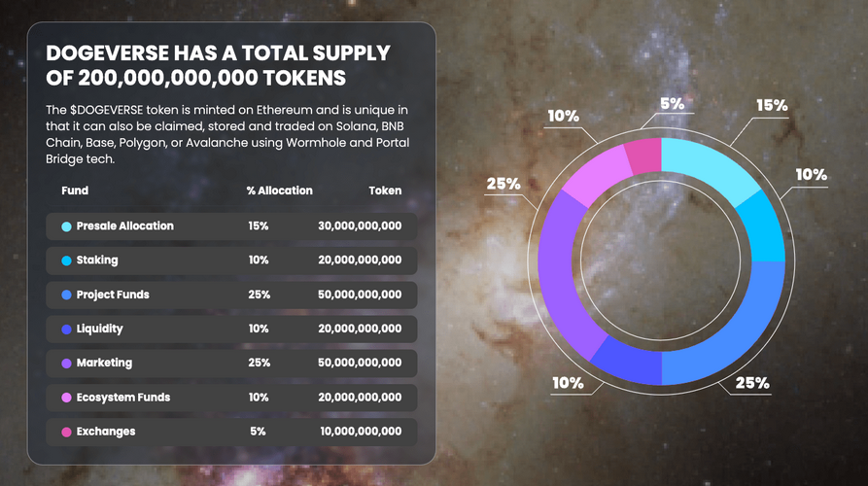Click the Presale Allocation row label
Viewport: 868px width, 486px height.
pos(124,226)
